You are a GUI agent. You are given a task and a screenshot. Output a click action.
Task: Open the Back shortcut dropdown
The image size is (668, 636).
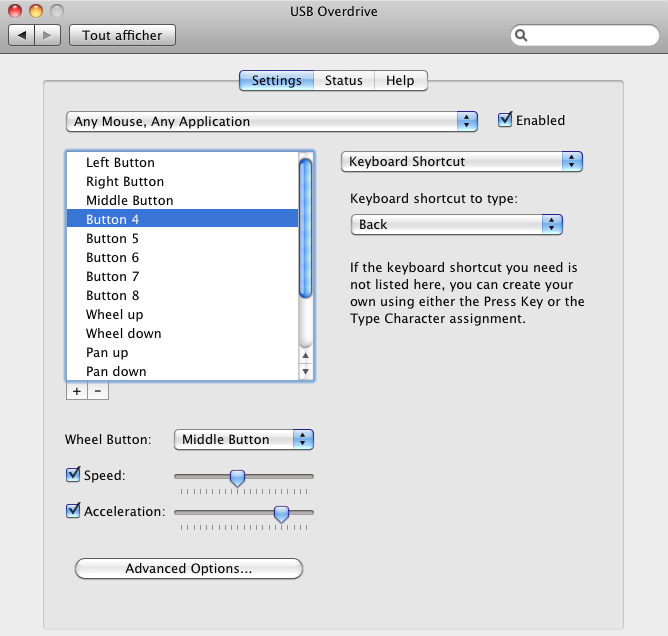click(456, 224)
